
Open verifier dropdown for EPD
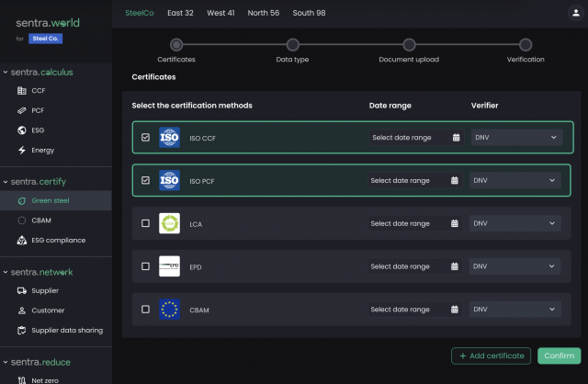coord(514,266)
